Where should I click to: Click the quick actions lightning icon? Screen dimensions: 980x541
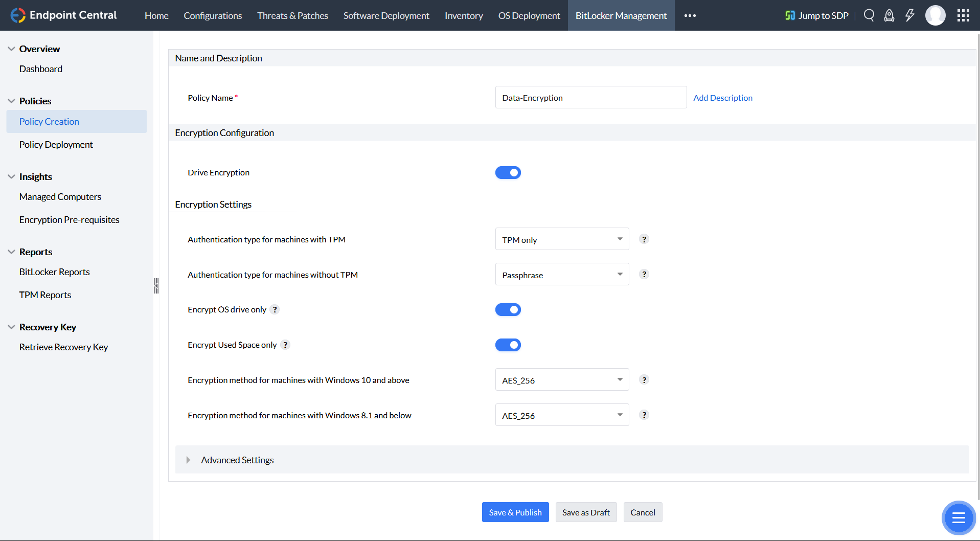tap(909, 15)
